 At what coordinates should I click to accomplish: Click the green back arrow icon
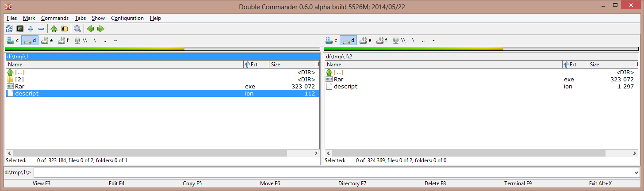90,29
